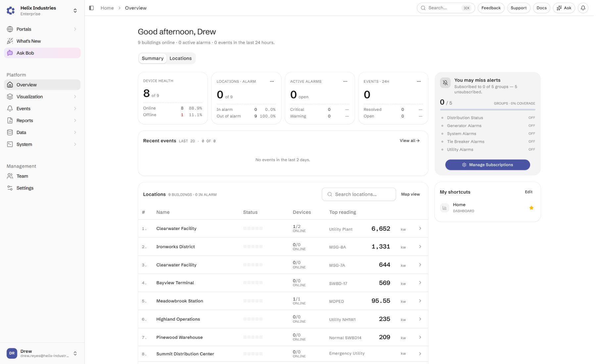Switch to the Locations tab
This screenshot has height=364, width=596.
180,58
